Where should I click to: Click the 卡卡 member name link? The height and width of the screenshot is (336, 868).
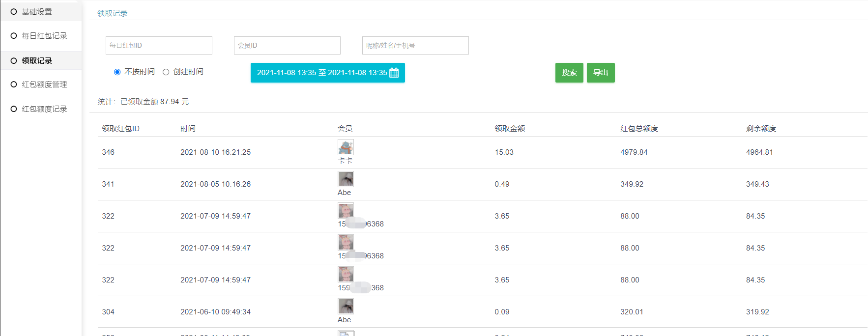click(x=345, y=161)
